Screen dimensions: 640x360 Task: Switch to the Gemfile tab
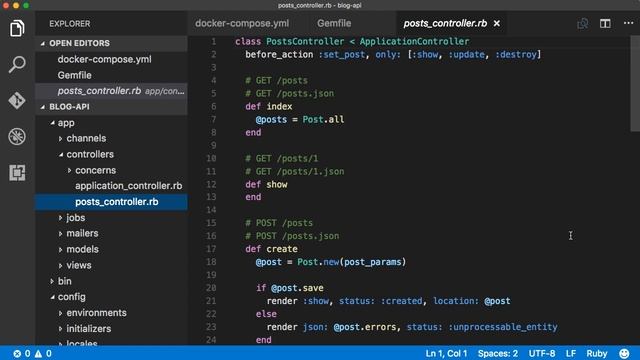pos(334,23)
